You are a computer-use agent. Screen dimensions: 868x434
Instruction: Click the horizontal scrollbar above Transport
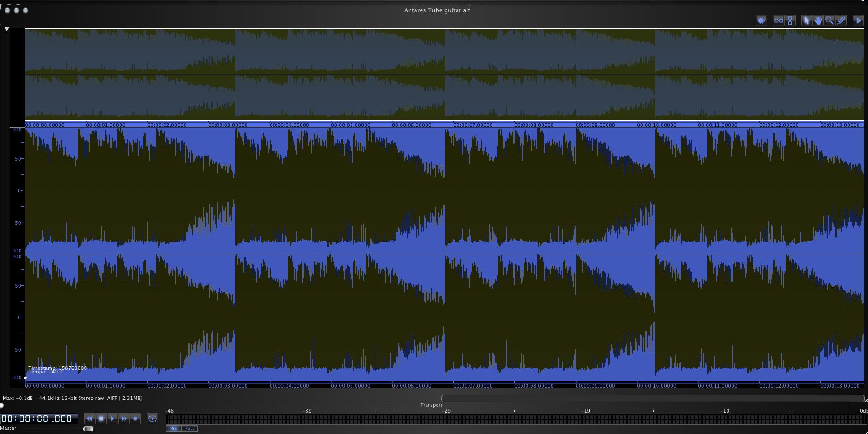tap(653, 399)
